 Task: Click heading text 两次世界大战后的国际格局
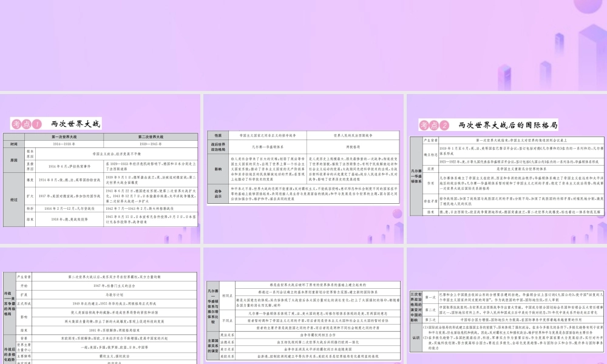tap(508, 125)
